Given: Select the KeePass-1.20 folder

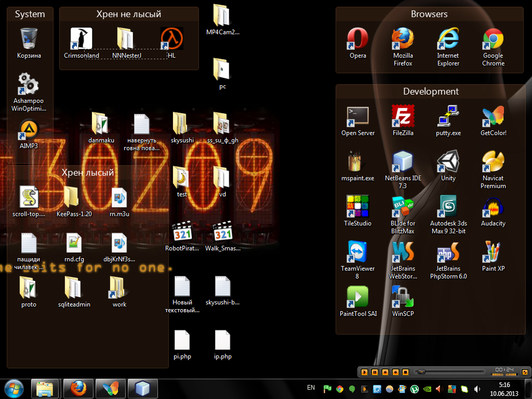Looking at the screenshot, I should 74,197.
